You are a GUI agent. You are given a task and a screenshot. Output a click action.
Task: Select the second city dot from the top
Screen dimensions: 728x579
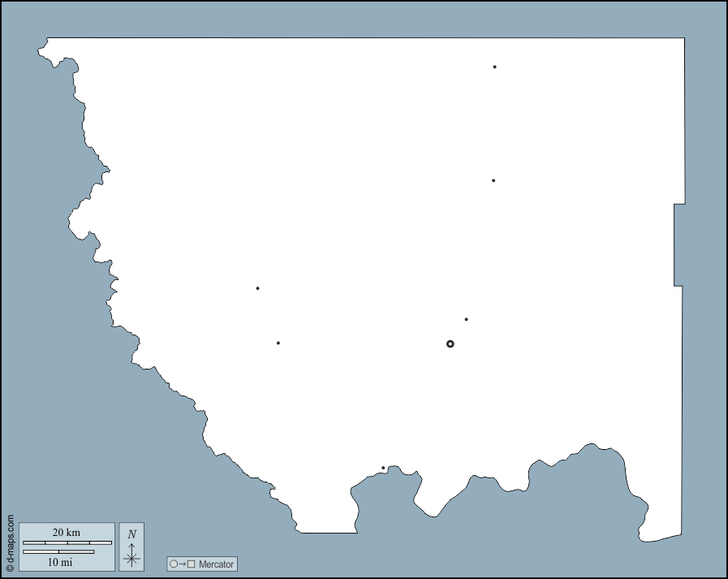[x=493, y=180]
